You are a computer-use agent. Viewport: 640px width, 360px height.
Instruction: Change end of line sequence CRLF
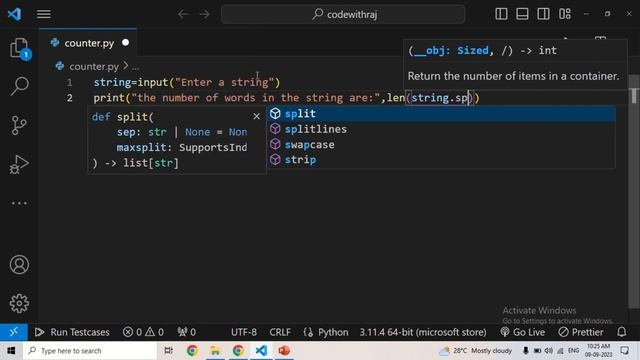pyautogui.click(x=280, y=332)
